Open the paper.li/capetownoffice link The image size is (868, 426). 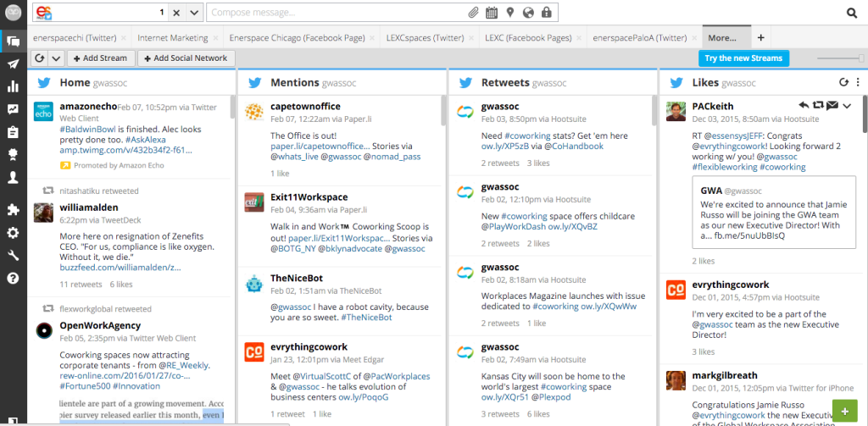pyautogui.click(x=320, y=146)
